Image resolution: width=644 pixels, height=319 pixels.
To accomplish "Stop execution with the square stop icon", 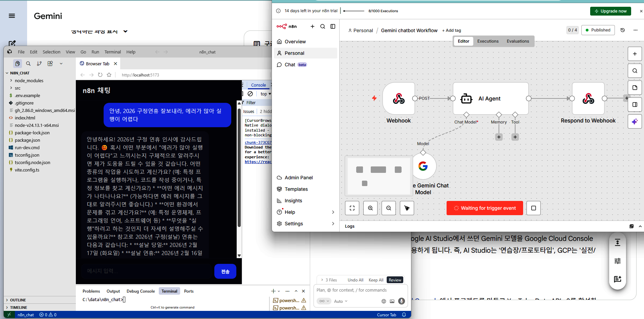I will tap(533, 208).
